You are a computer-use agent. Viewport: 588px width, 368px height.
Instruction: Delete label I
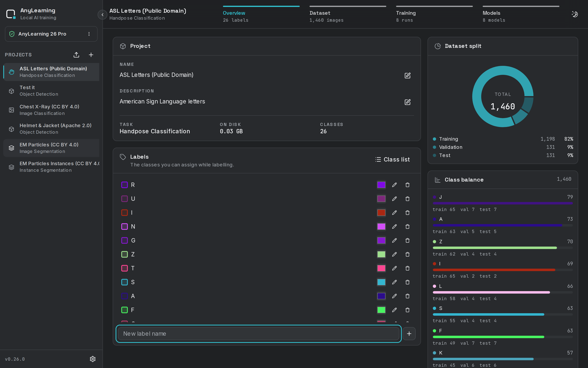[408, 213]
